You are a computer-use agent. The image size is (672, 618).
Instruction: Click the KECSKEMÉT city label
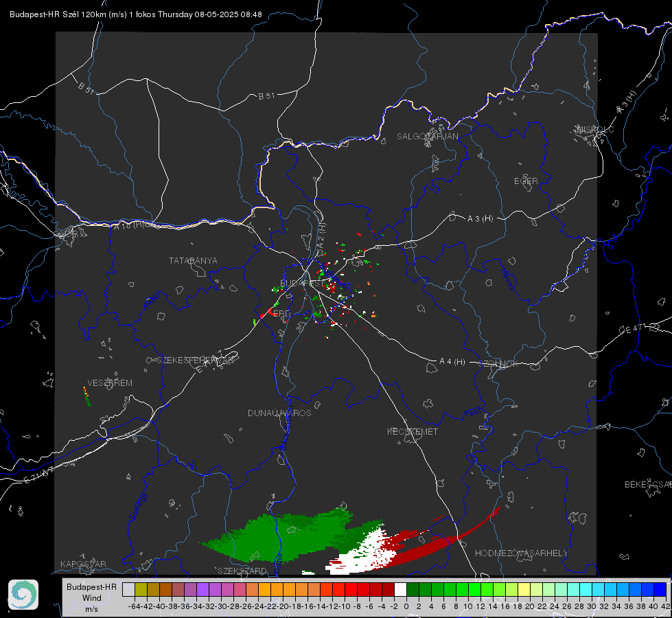click(x=413, y=431)
